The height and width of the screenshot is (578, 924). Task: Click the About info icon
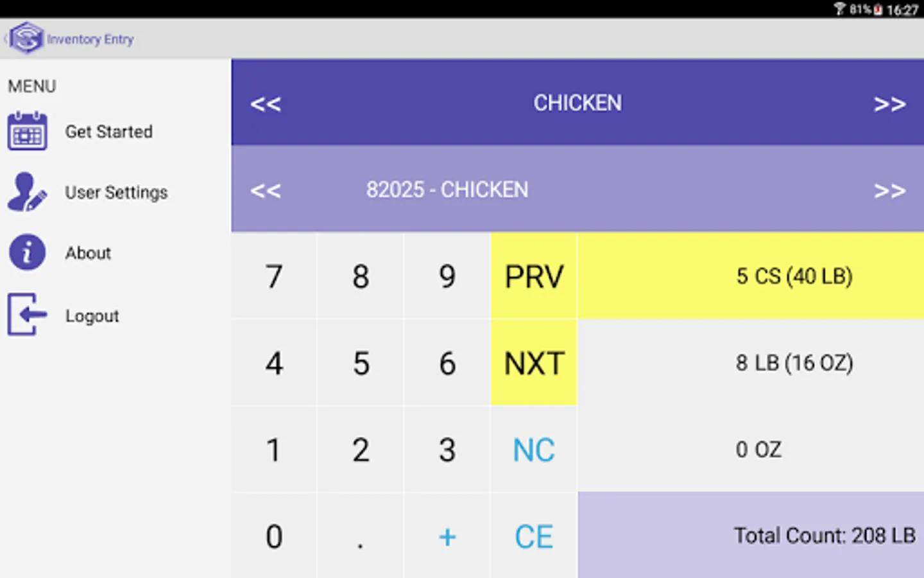click(27, 252)
